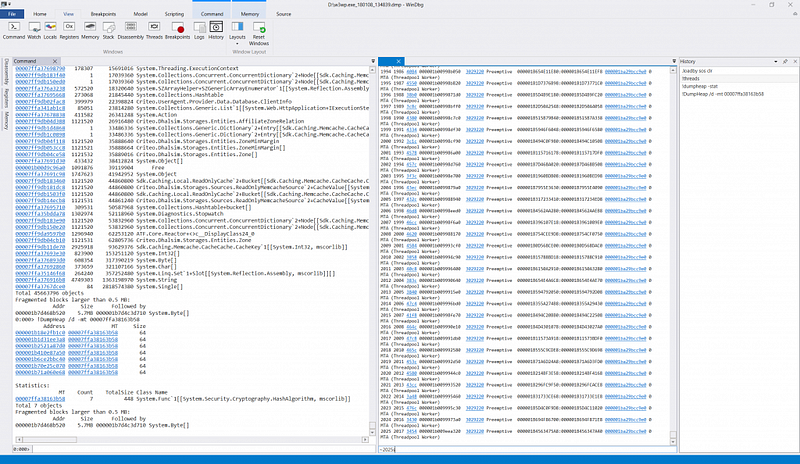Open the File menu
Screen dimensions: 800x464
(12, 14)
